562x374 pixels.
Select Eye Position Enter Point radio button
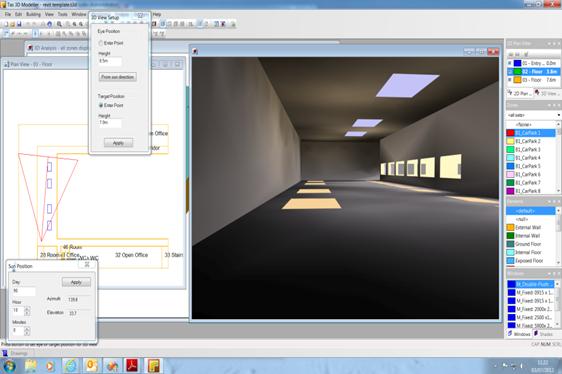(x=101, y=43)
